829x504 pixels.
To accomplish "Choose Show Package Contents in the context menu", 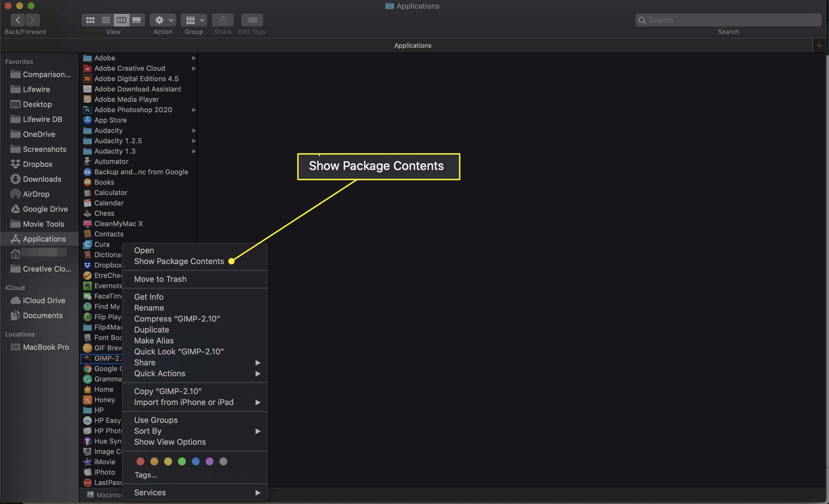I will click(x=195, y=261).
